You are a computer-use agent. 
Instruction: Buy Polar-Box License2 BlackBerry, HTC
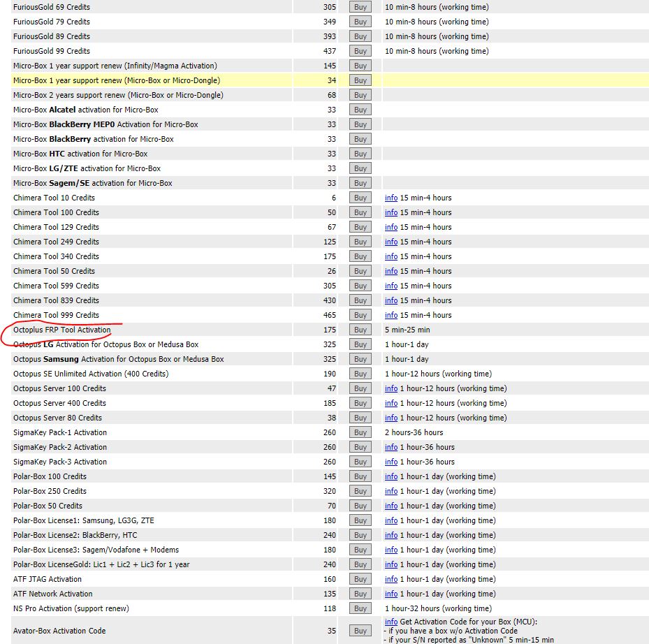[360, 535]
